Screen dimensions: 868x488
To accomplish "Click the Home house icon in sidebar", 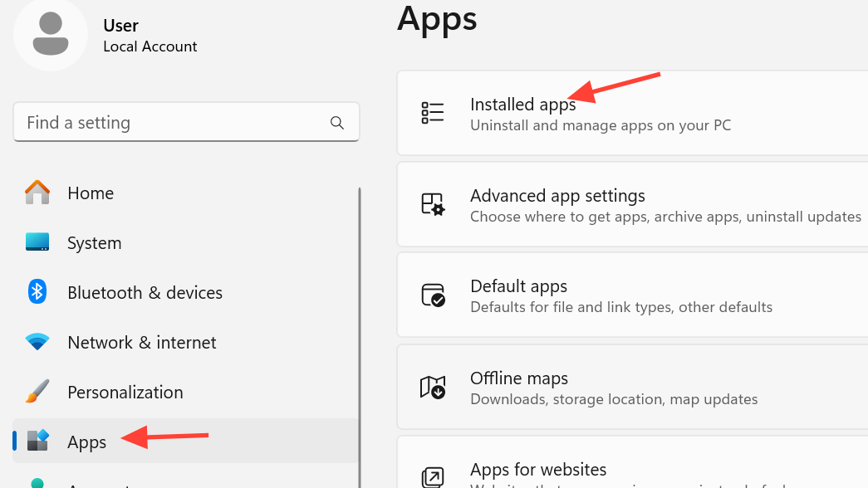I will tap(37, 193).
